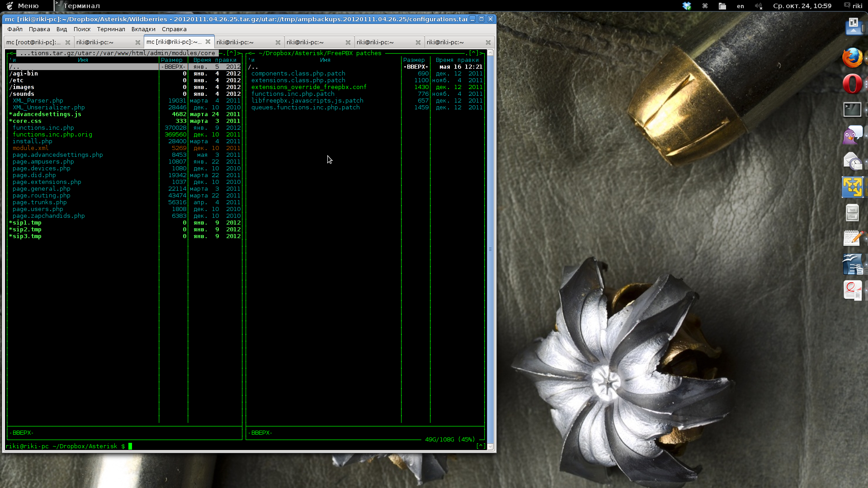Image resolution: width=868 pixels, height=488 pixels.
Task: Click the terminal vertical scrollbar handle
Action: (490, 249)
